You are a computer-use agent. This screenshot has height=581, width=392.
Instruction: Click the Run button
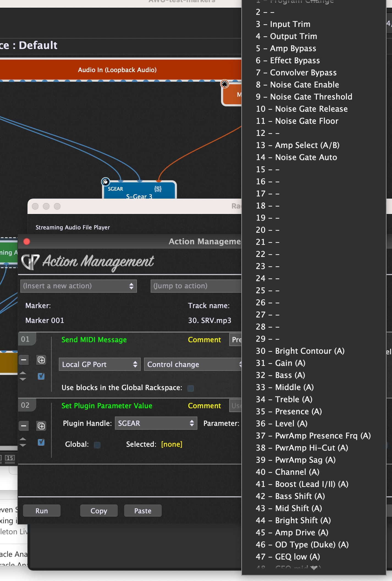click(x=42, y=511)
